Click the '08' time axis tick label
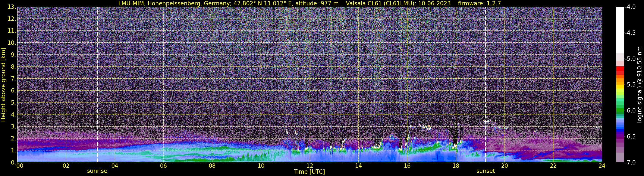This screenshot has width=644, height=176. tap(212, 166)
